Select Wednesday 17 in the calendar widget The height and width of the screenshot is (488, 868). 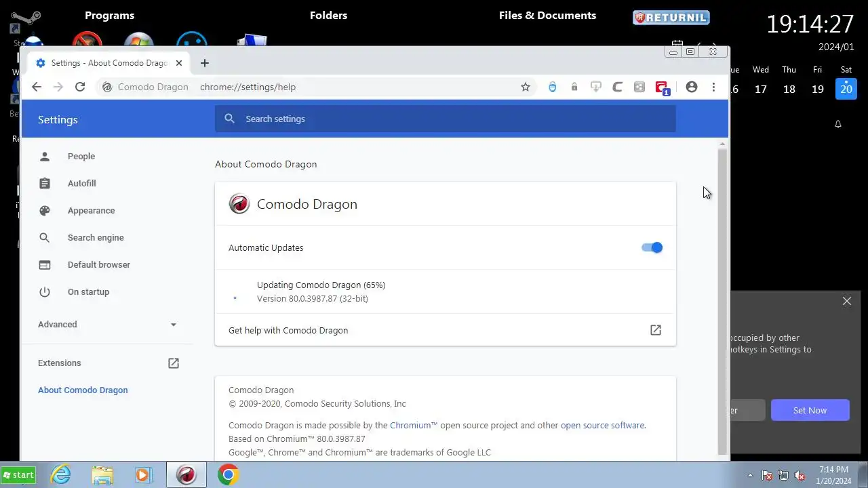click(761, 89)
